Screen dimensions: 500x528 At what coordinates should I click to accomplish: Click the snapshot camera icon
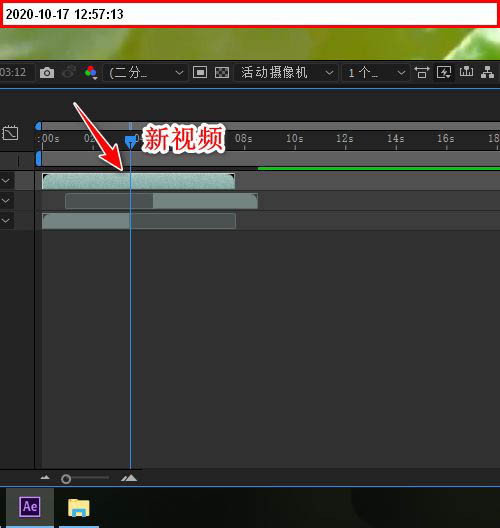pyautogui.click(x=47, y=73)
